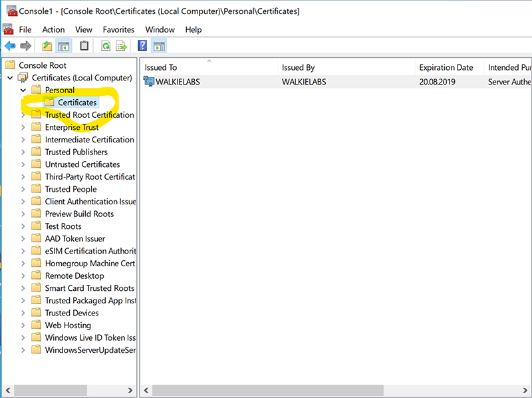Image resolution: width=532 pixels, height=398 pixels.
Task: Click the Export List icon
Action: tap(121, 45)
